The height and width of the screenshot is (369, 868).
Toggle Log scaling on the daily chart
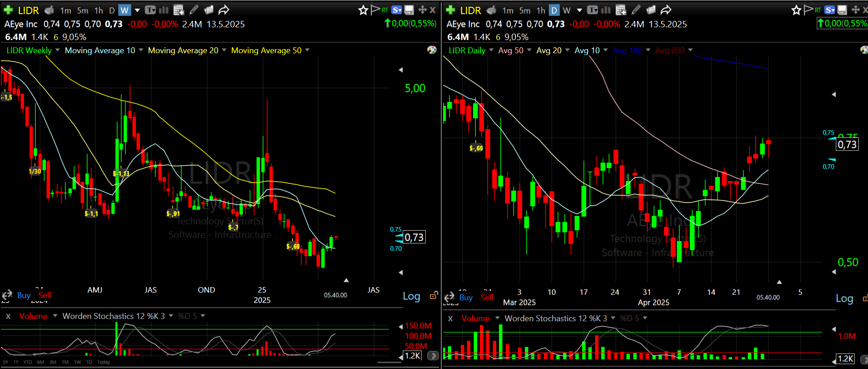pyautogui.click(x=844, y=298)
